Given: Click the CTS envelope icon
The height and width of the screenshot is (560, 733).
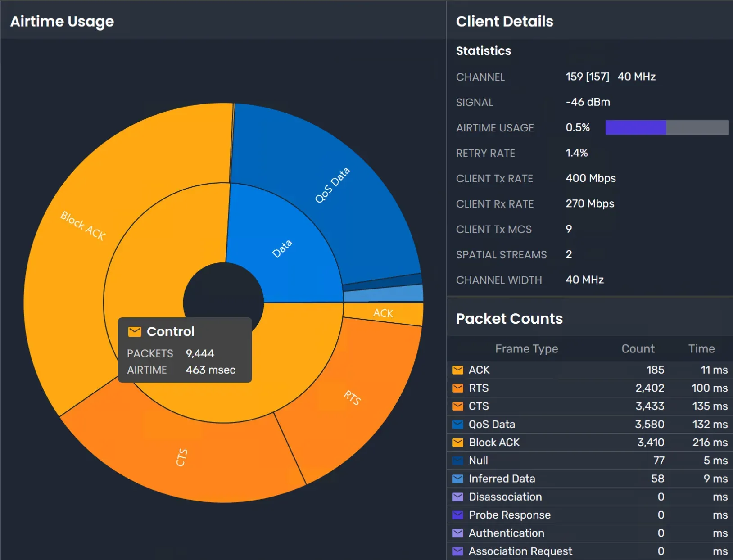Looking at the screenshot, I should coord(458,406).
